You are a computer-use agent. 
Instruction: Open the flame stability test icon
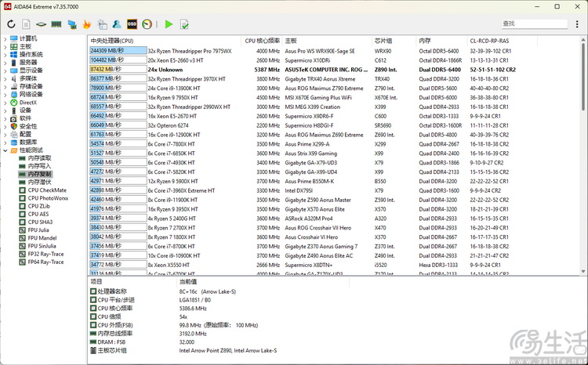point(86,24)
